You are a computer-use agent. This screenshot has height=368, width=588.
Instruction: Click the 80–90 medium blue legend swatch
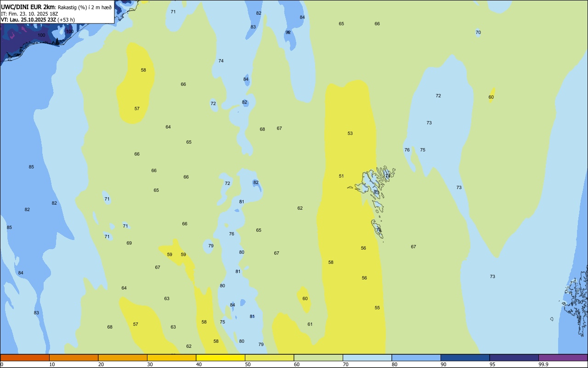[x=416, y=357]
